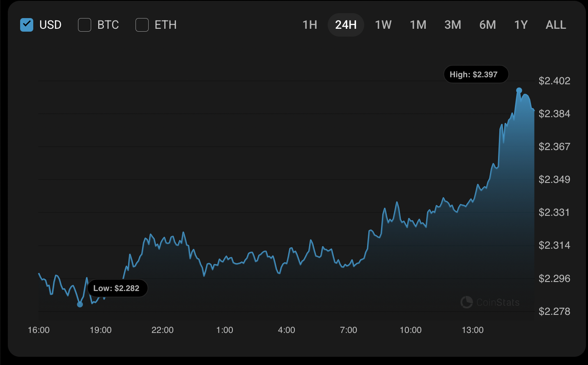Enable the BTC currency checkbox
This screenshot has height=365, width=588.
tap(85, 25)
